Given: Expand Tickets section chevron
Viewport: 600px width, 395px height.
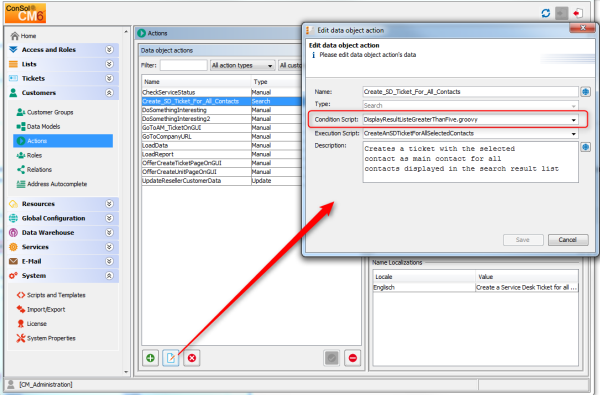Looking at the screenshot, I should point(109,78).
